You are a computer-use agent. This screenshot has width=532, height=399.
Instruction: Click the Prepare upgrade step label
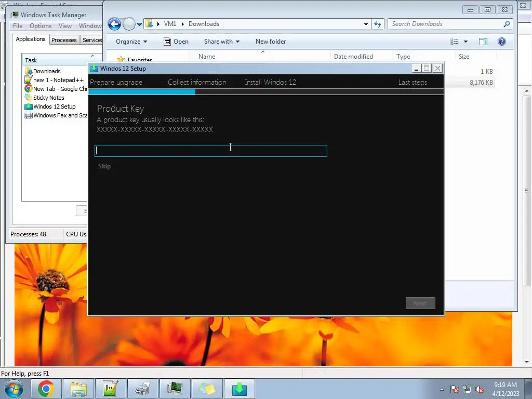pos(116,82)
